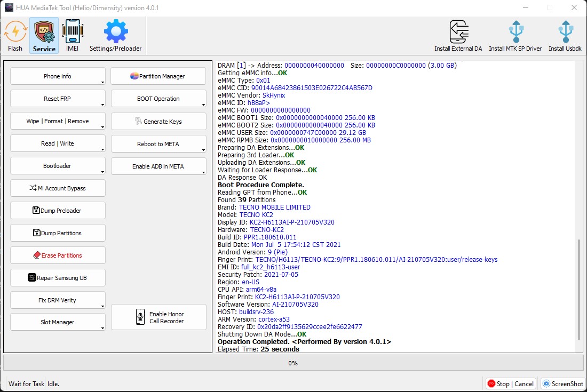
Task: Click the 'Android Version: 9 (Pie)' line
Action: [x=253, y=252]
